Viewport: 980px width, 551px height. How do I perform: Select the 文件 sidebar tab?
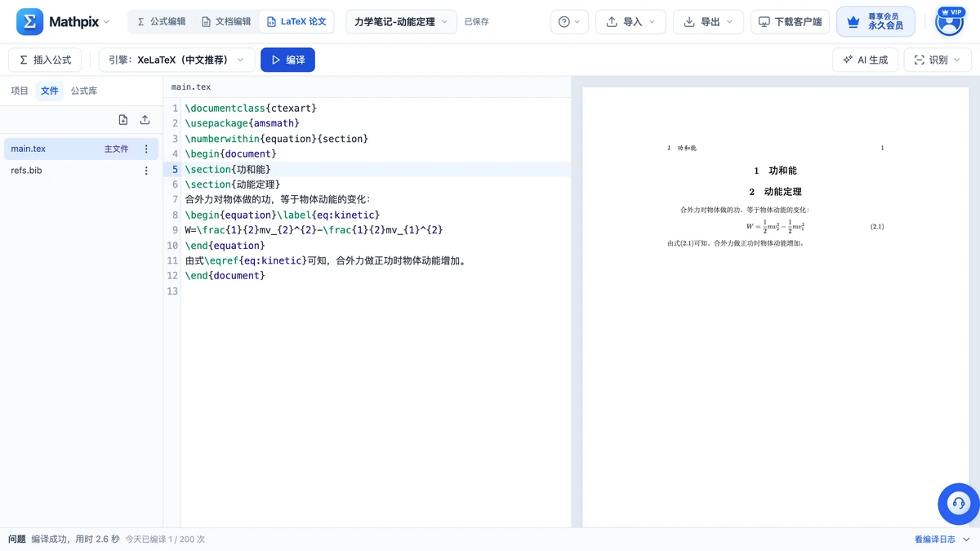(x=50, y=91)
